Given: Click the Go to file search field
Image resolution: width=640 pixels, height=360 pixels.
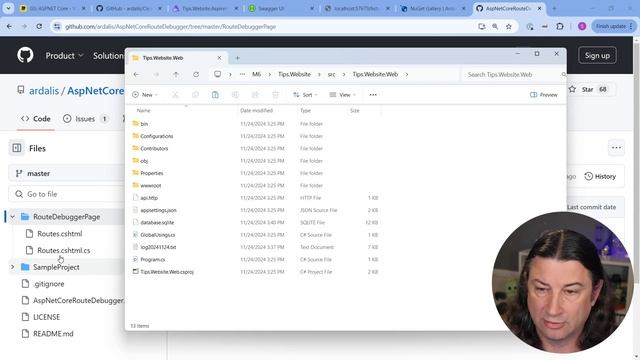Looking at the screenshot, I should pos(66,194).
